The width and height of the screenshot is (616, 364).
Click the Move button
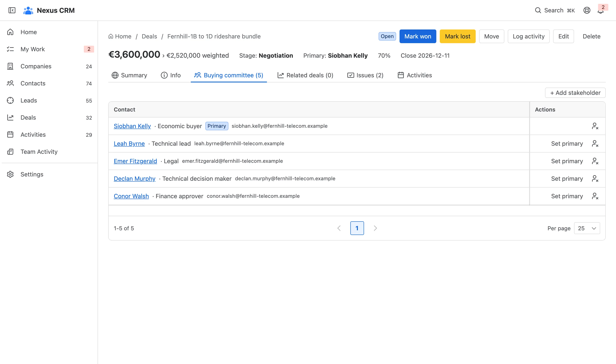coord(492,36)
